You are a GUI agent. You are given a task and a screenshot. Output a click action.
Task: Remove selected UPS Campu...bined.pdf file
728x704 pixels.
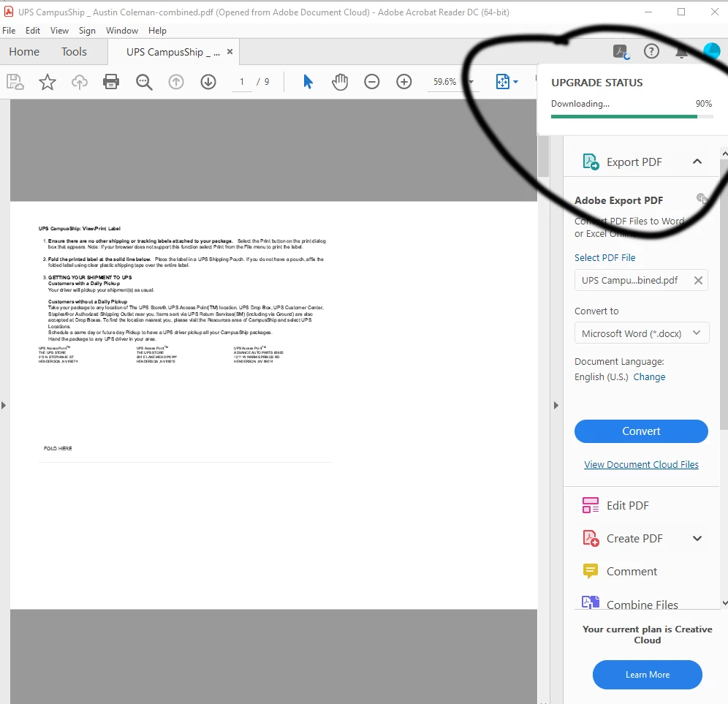coord(698,280)
